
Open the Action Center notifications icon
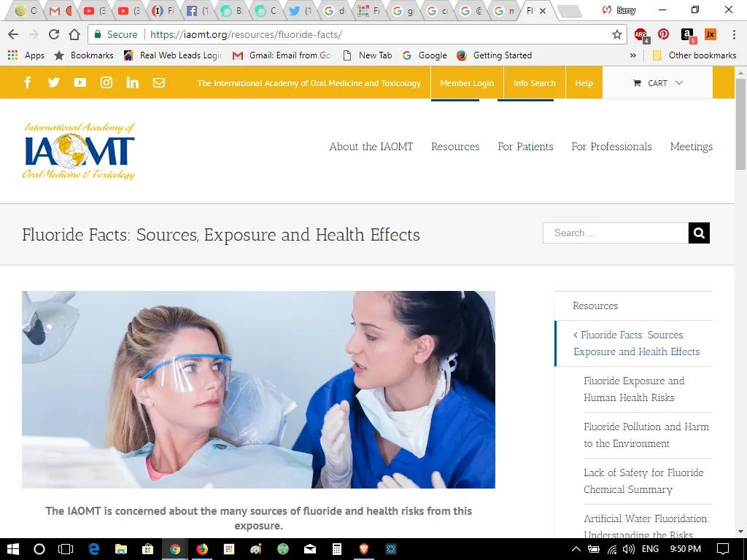[x=723, y=549]
